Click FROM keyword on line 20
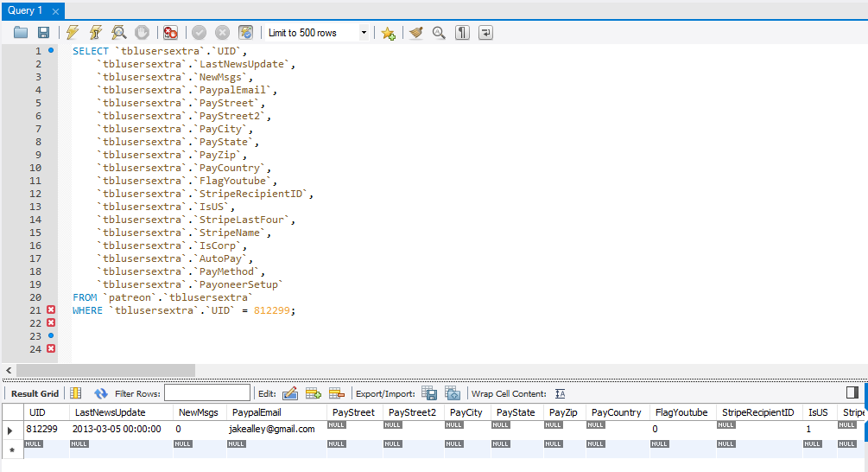The height and width of the screenshot is (472, 868). [x=84, y=297]
